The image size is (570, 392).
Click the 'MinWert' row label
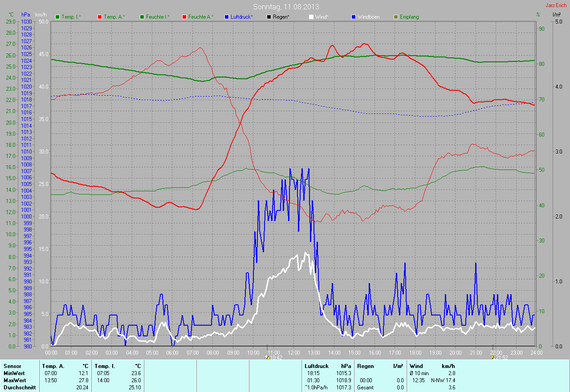click(14, 373)
